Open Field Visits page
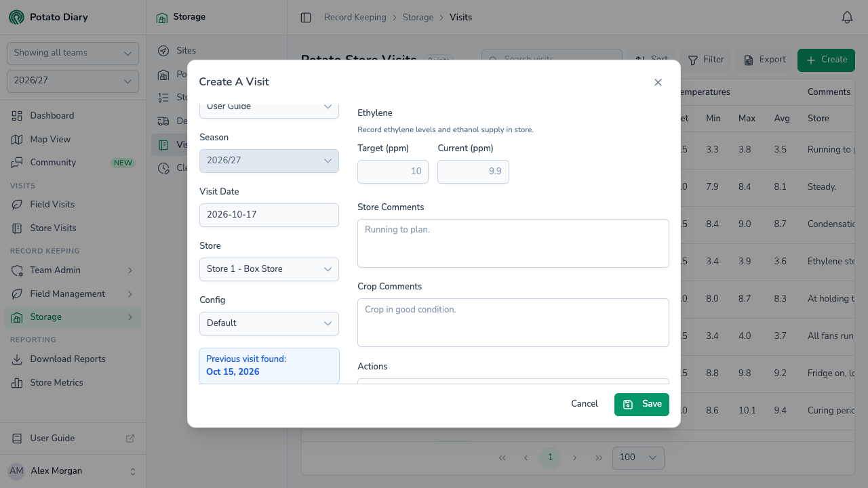The width and height of the screenshot is (868, 488). tap(73, 205)
